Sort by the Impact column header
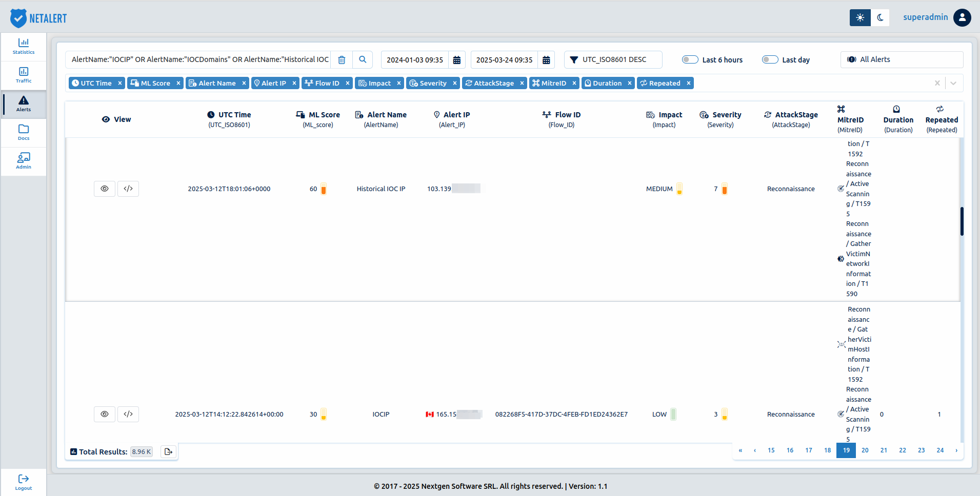Viewport: 980px width, 496px height. coord(664,119)
